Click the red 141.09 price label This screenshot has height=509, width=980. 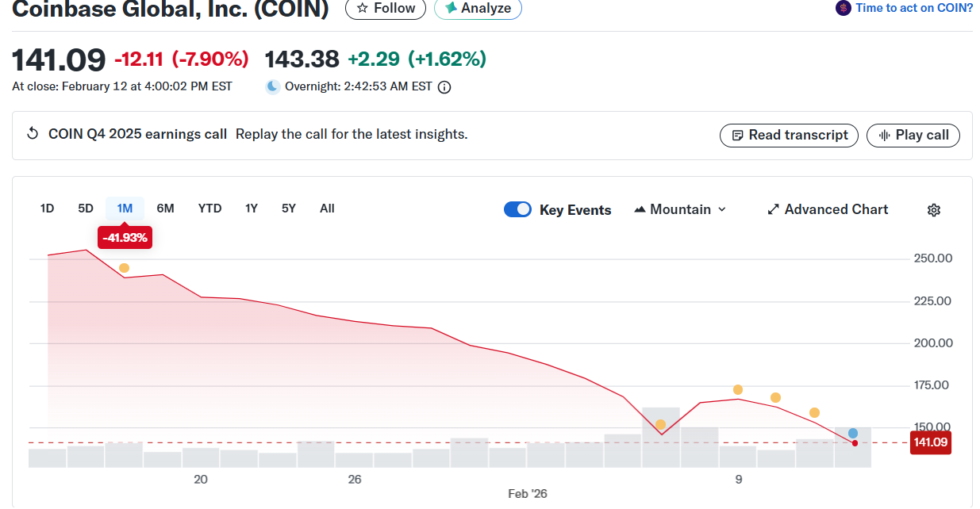click(x=930, y=442)
